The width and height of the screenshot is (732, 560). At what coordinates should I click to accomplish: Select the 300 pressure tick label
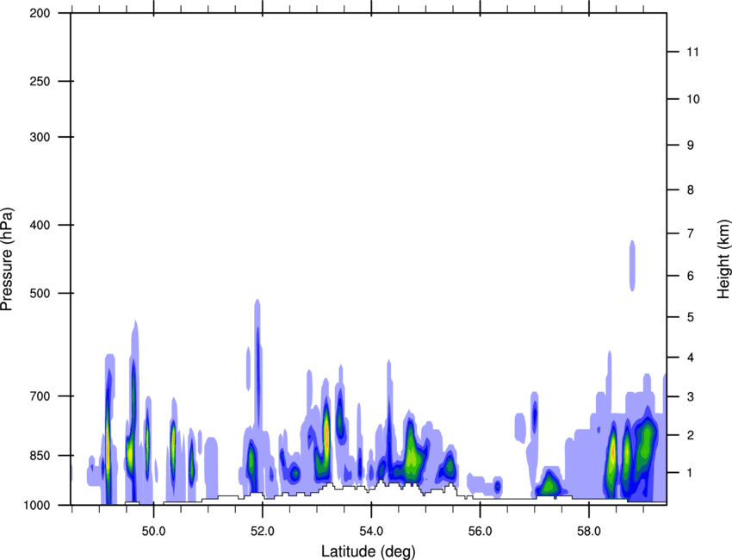point(40,137)
